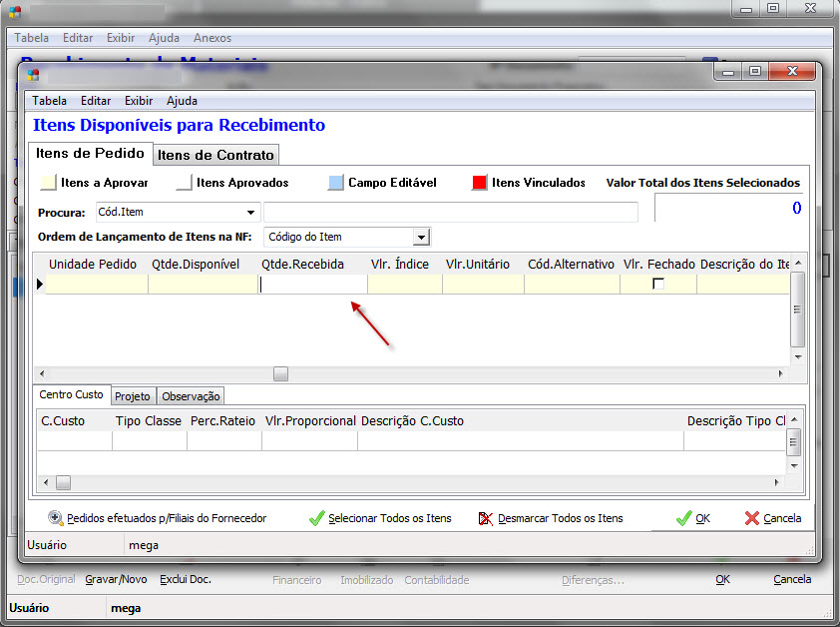
Task: Switch to Itens de Contrato tab
Action: pos(215,155)
